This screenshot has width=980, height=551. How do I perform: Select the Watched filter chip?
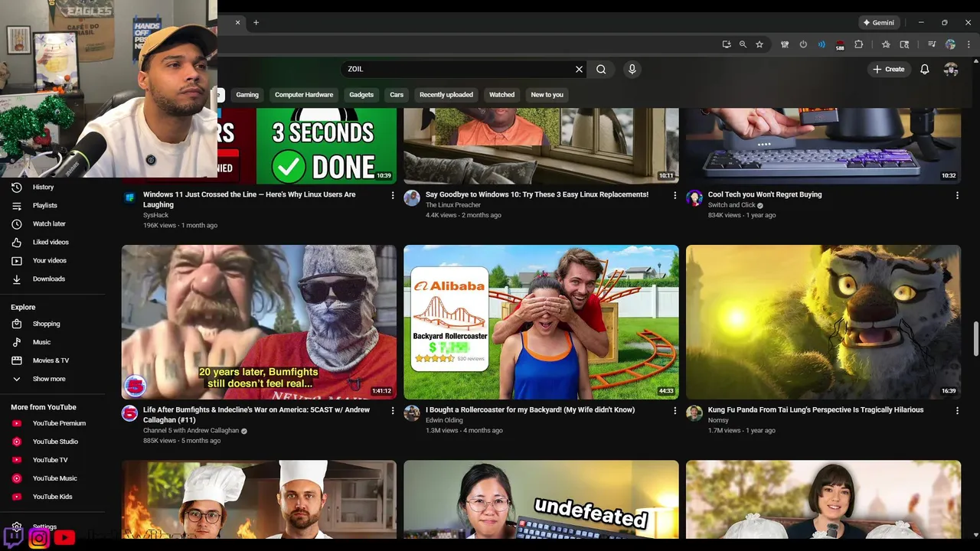pyautogui.click(x=502, y=95)
